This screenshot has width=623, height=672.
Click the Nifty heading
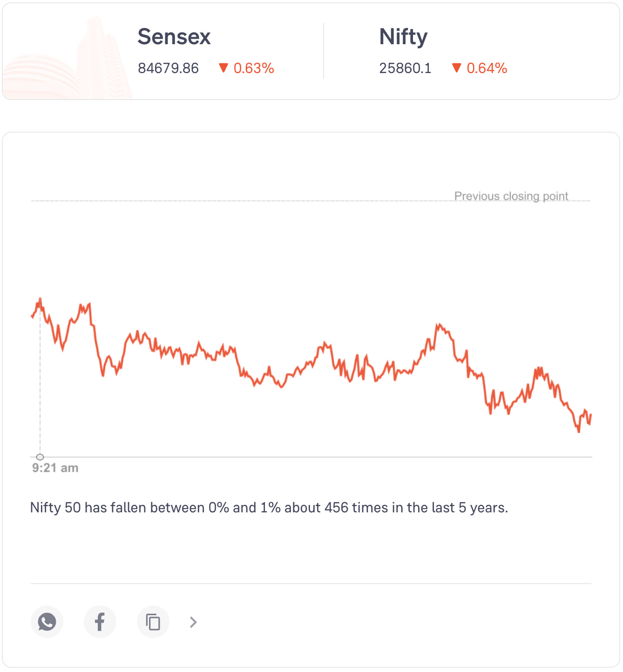(403, 37)
